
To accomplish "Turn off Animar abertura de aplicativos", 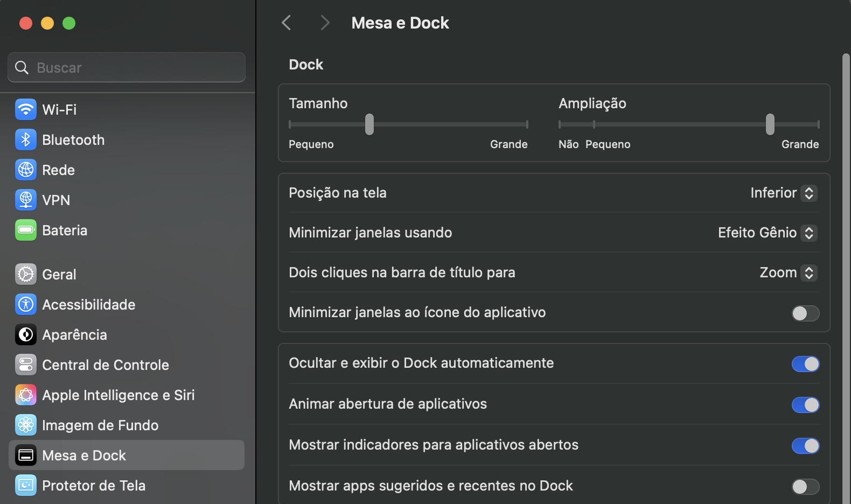I will click(805, 405).
